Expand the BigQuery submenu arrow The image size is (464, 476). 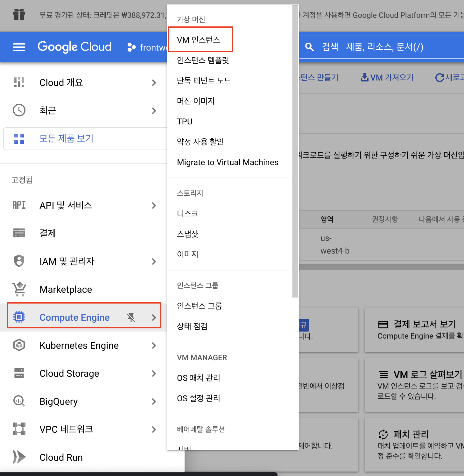(154, 402)
